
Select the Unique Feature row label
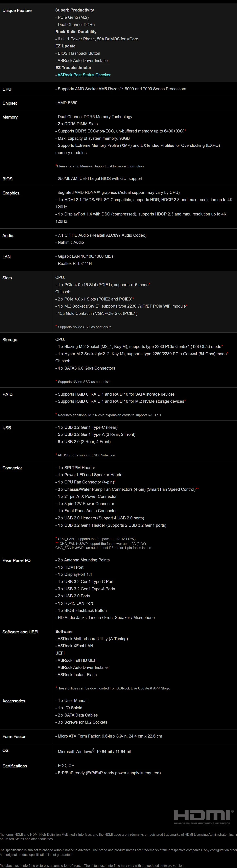click(17, 11)
